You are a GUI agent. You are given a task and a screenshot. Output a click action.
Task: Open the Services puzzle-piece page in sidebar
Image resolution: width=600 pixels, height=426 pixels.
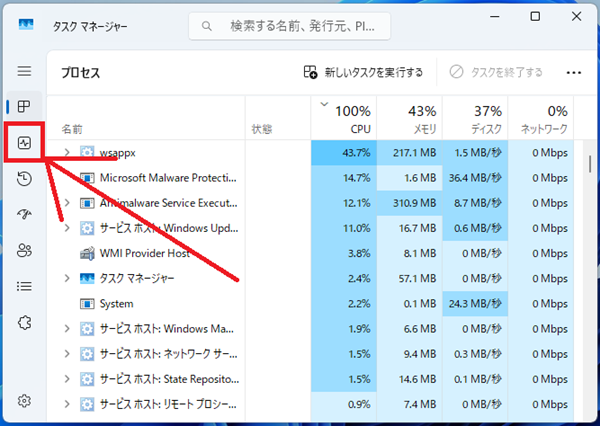click(x=24, y=323)
